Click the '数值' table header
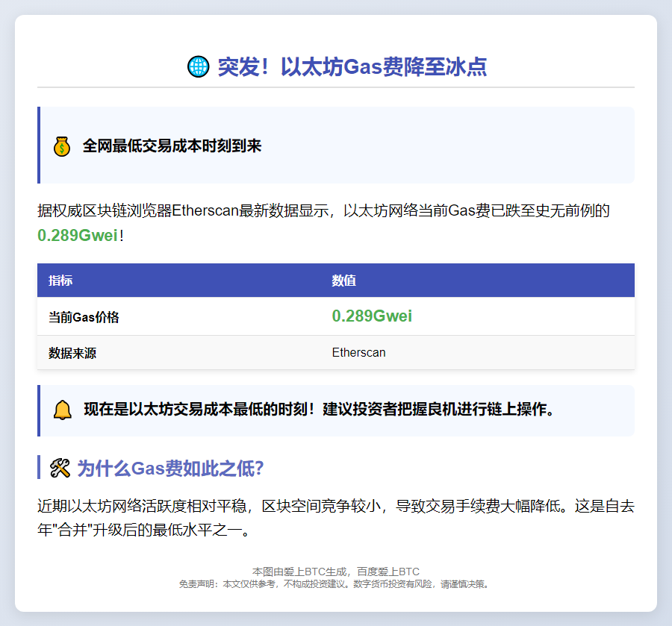This screenshot has height=626, width=672. pos(343,281)
